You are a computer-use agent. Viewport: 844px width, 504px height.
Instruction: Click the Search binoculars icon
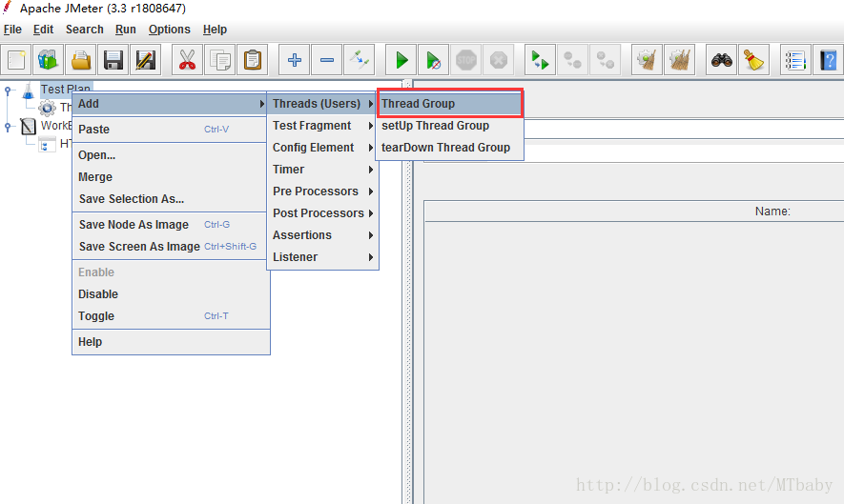click(721, 60)
